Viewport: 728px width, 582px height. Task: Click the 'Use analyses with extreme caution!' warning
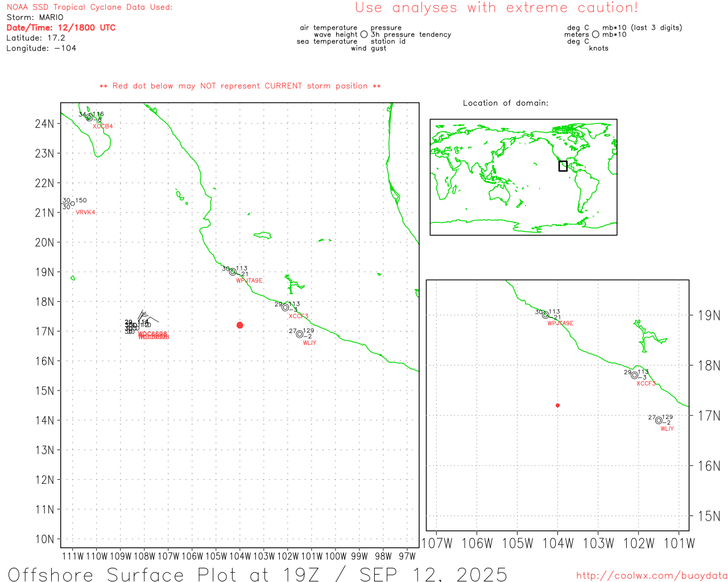497,8
